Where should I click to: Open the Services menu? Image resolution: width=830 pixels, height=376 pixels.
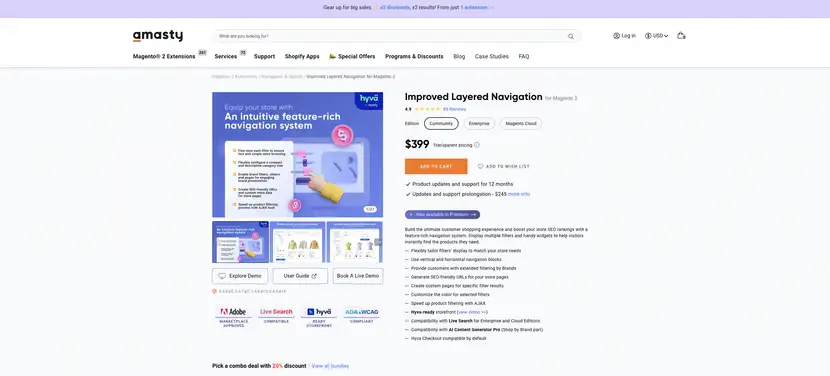pos(225,57)
